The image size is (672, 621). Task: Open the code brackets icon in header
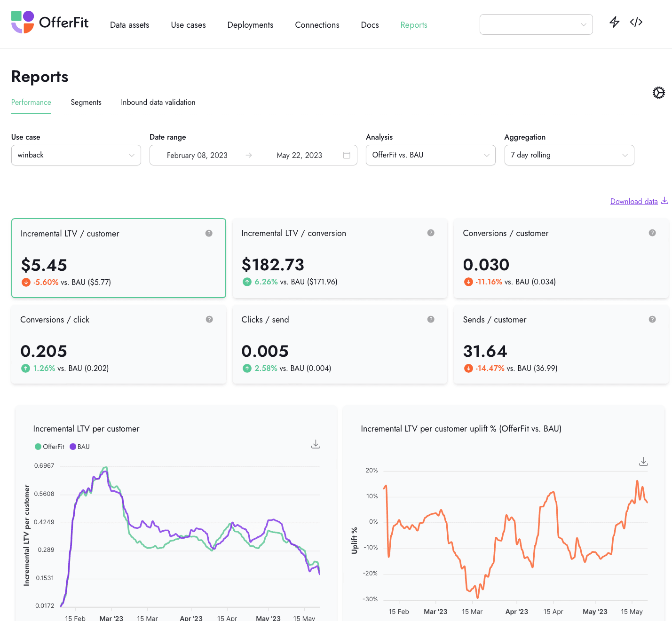pyautogui.click(x=636, y=22)
